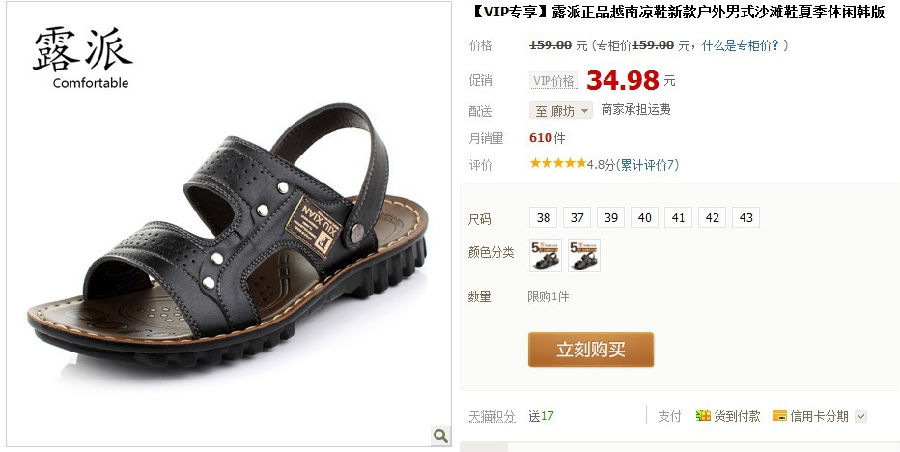The height and width of the screenshot is (452, 900).
Task: Select the first sandal color thumbnail
Action: (x=545, y=255)
